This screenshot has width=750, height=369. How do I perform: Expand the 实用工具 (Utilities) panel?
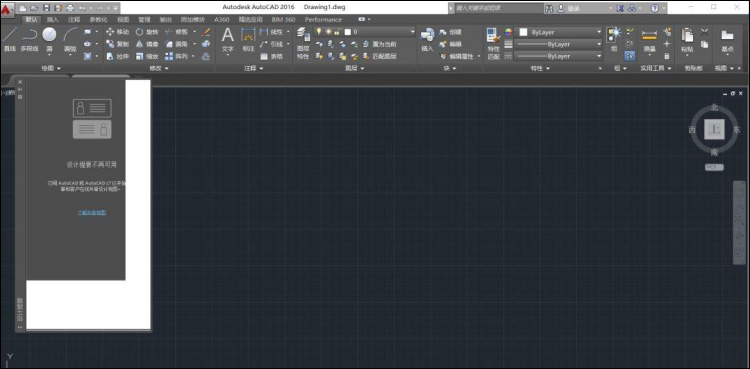click(x=655, y=68)
